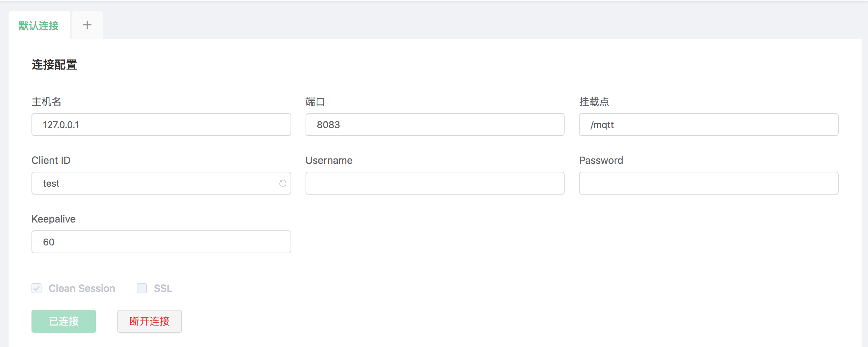The image size is (868, 347).
Task: Click the 端口 field showing 8083
Action: pyautogui.click(x=435, y=124)
